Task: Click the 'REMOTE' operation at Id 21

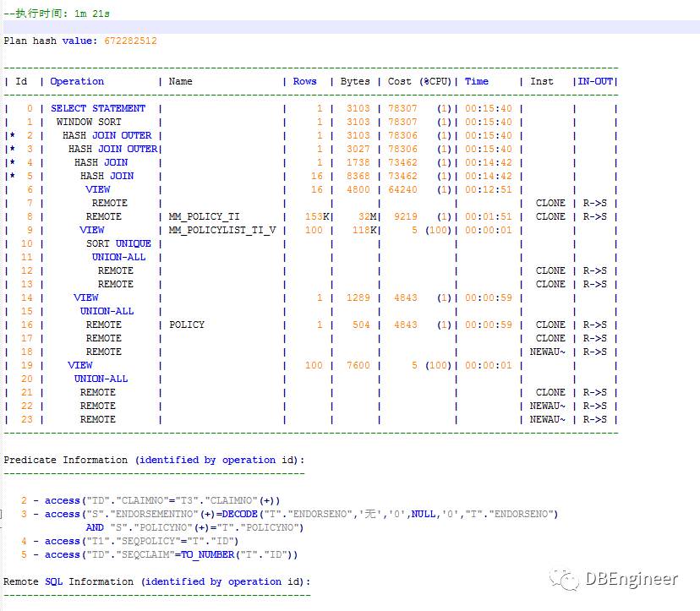Action: point(98,392)
